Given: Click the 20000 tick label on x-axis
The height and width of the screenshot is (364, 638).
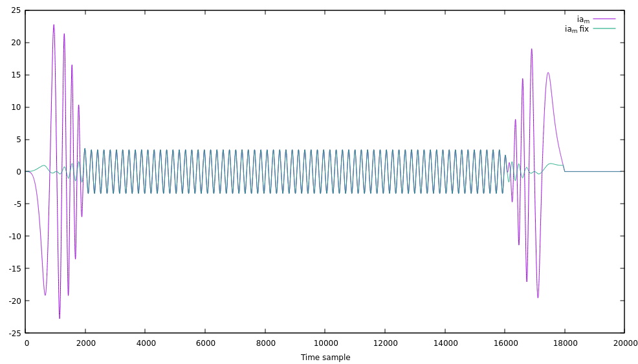Looking at the screenshot, I should pos(624,343).
